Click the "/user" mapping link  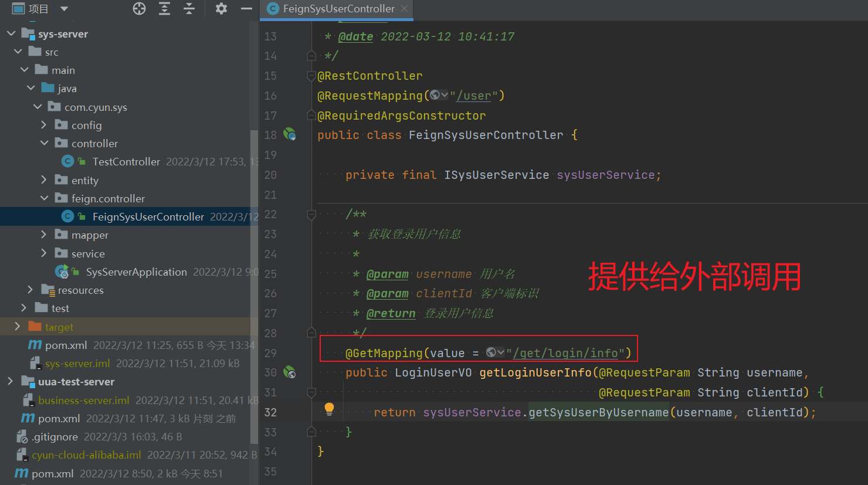(474, 96)
